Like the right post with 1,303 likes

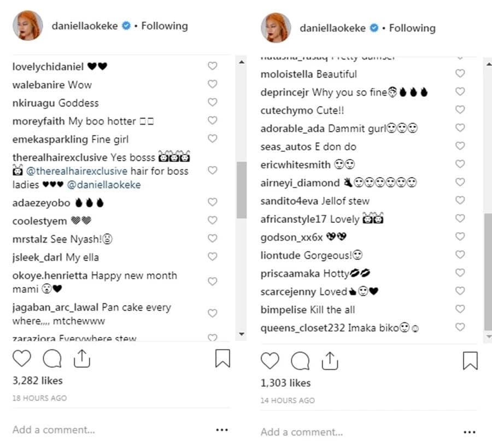(x=270, y=361)
